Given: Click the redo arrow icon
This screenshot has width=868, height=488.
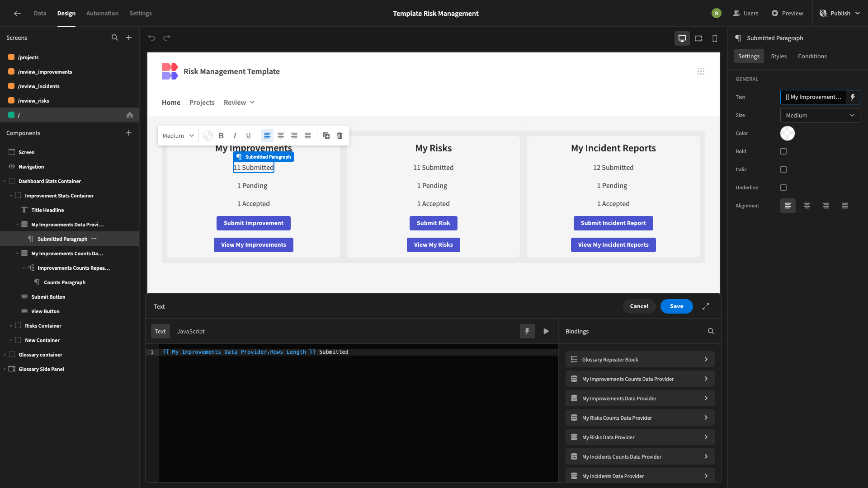Looking at the screenshot, I should [x=166, y=38].
